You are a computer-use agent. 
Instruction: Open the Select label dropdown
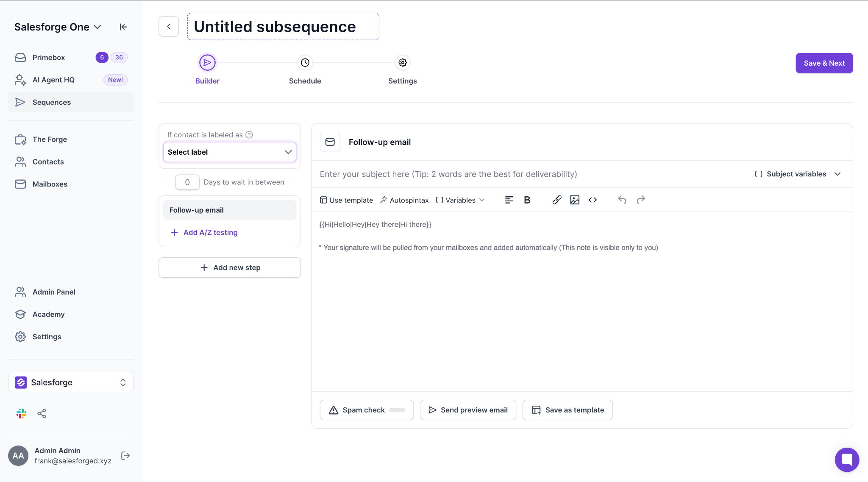click(x=230, y=152)
